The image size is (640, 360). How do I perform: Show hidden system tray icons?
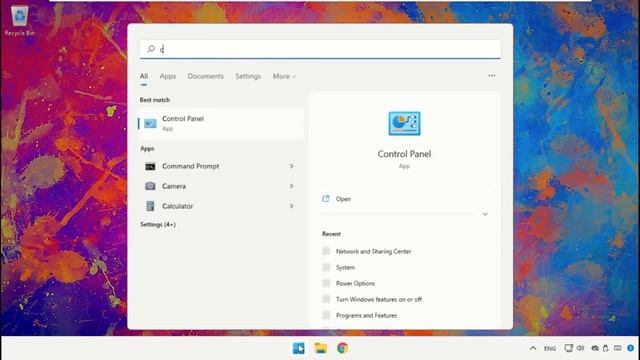pos(533,348)
